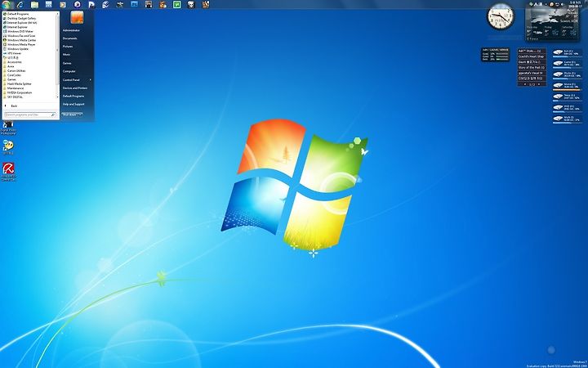Viewport: 588px width, 368px height.
Task: Open Default Programs in the programs list
Action: coord(18,14)
